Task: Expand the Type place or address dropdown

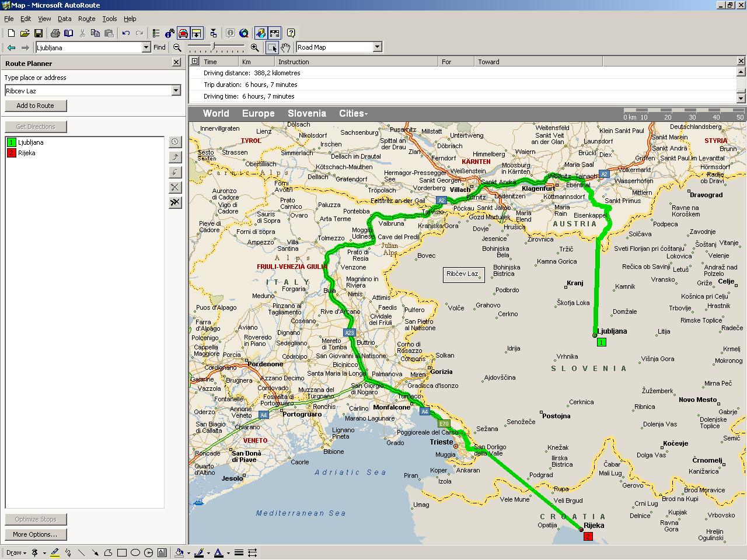Action: (x=176, y=90)
